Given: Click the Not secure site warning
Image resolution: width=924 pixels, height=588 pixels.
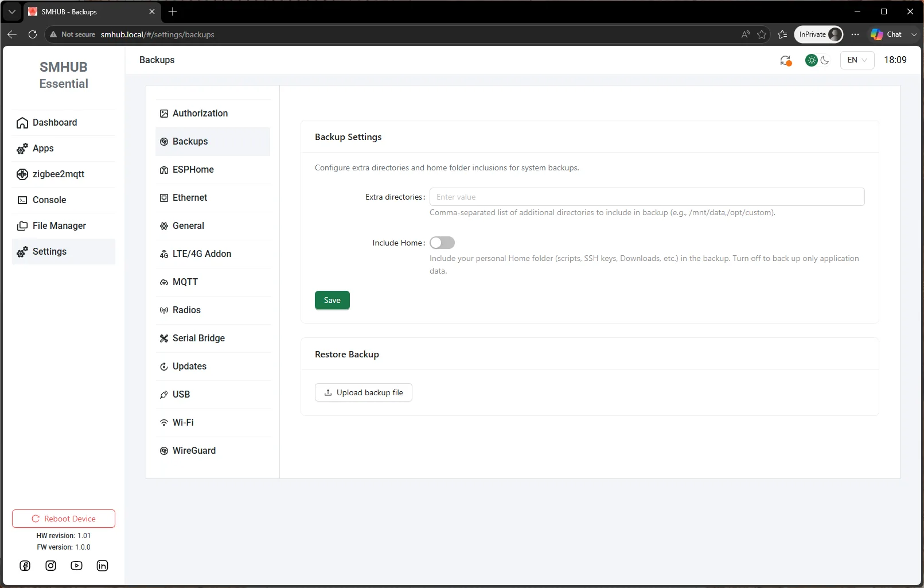Looking at the screenshot, I should coord(72,34).
